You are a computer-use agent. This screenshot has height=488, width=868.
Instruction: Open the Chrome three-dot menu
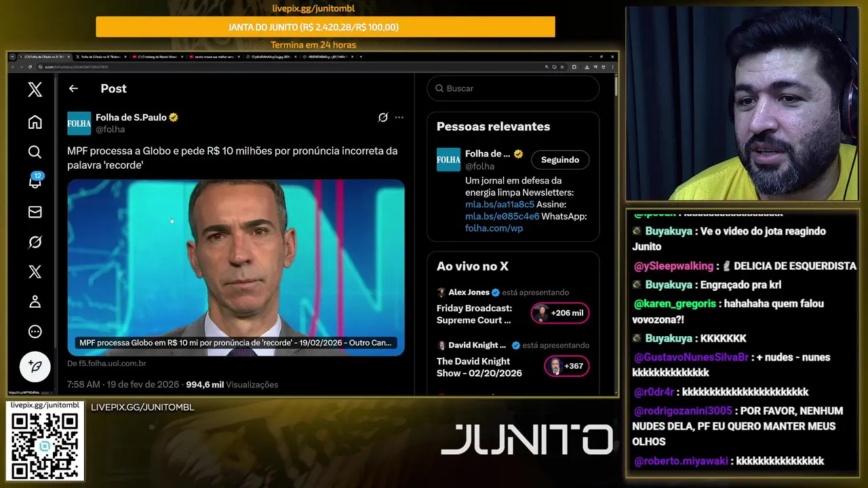(612, 66)
